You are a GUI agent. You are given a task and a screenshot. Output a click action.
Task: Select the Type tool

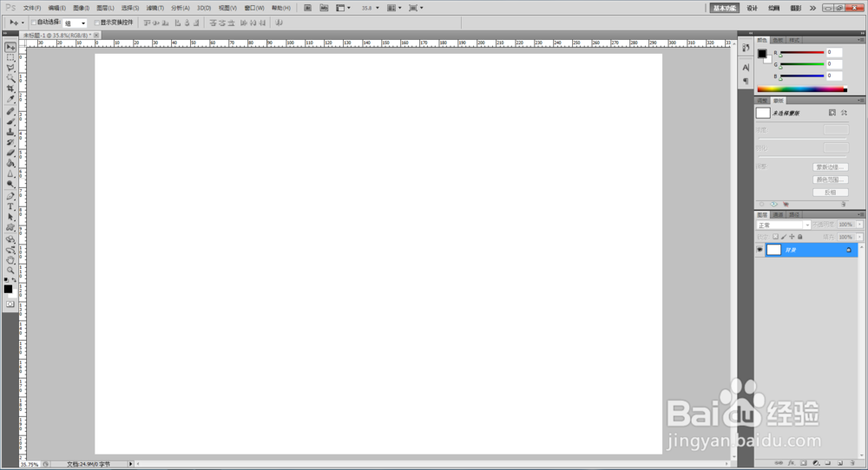(10, 206)
